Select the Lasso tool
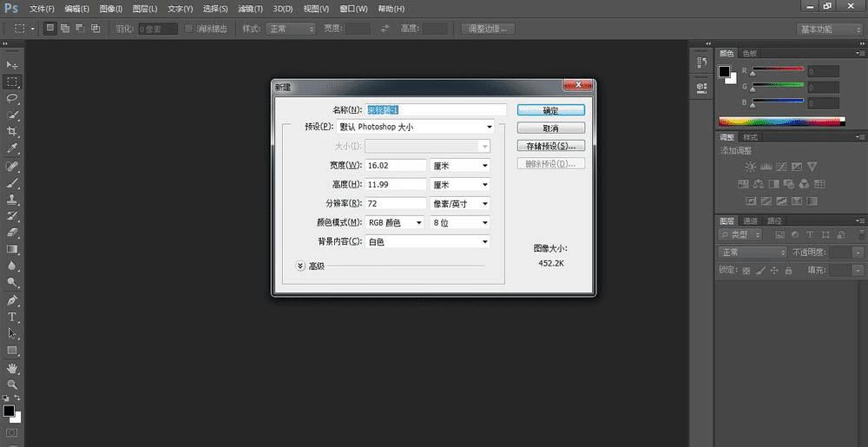868x447 pixels. (x=12, y=98)
